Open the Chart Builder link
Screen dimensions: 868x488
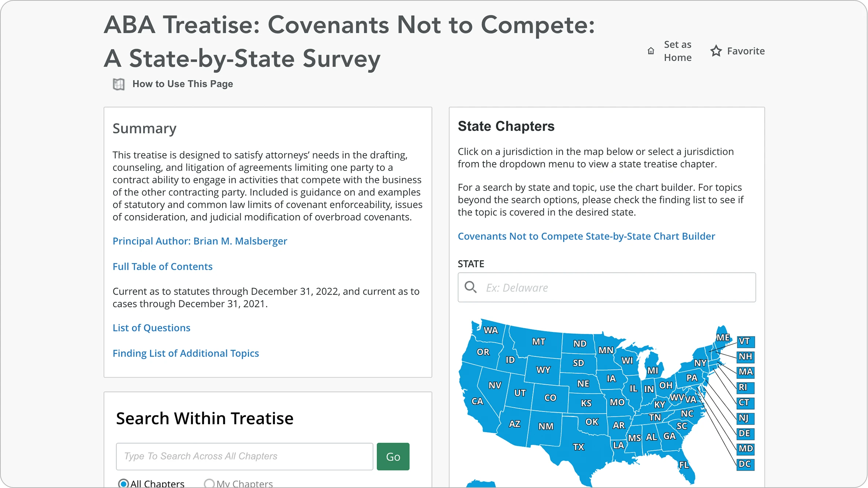click(586, 236)
